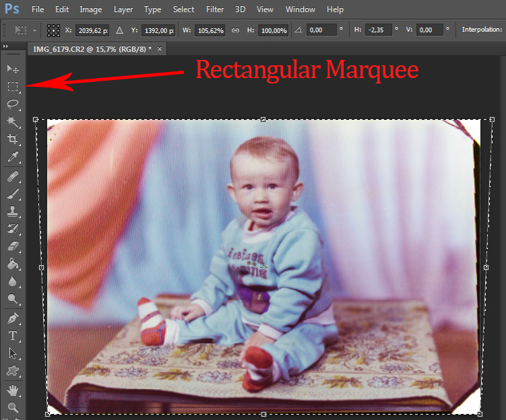Open the File menu
506x420 pixels.
click(38, 9)
